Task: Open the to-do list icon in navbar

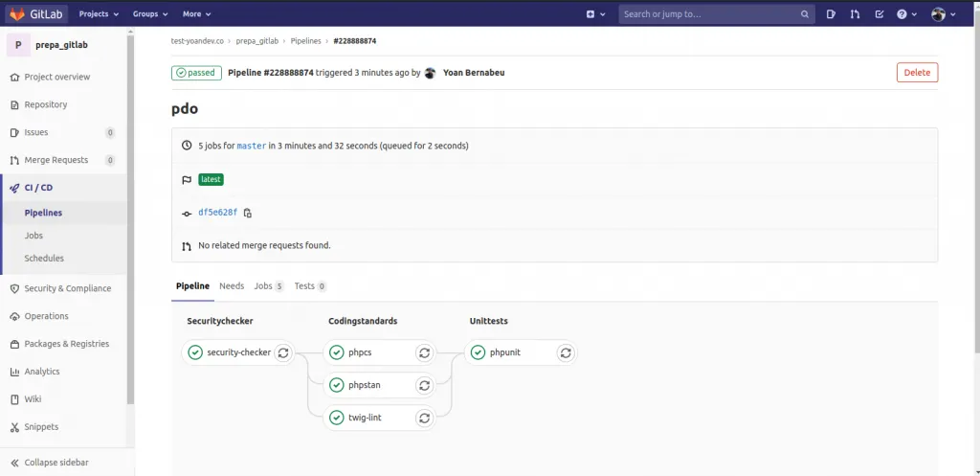Action: (879, 14)
